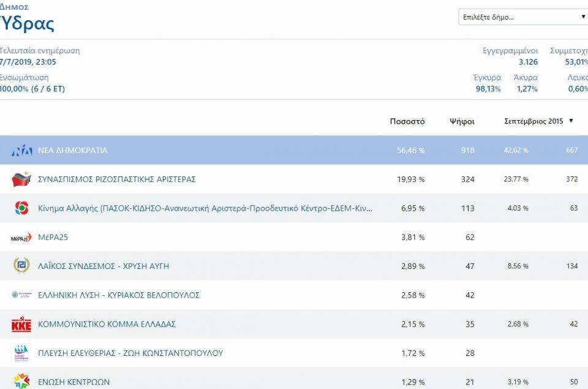The image size is (588, 389).
Task: Click the Elliniki Lysi party logo
Action: click(x=21, y=295)
